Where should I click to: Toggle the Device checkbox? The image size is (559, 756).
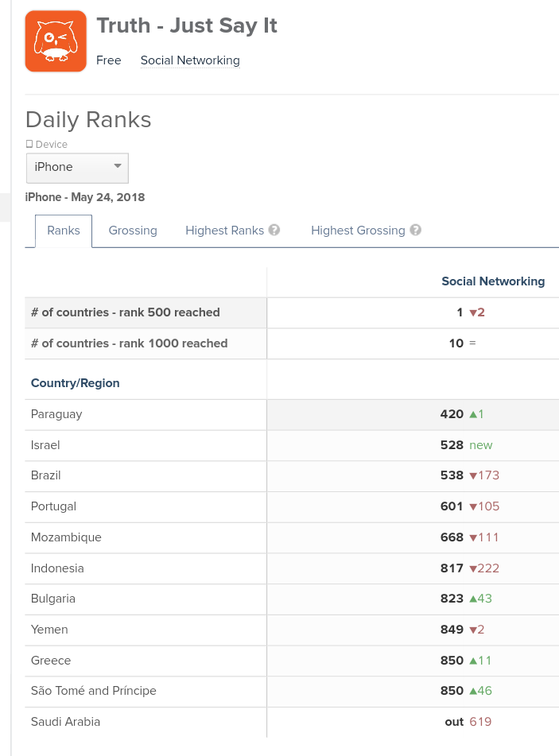pos(29,144)
